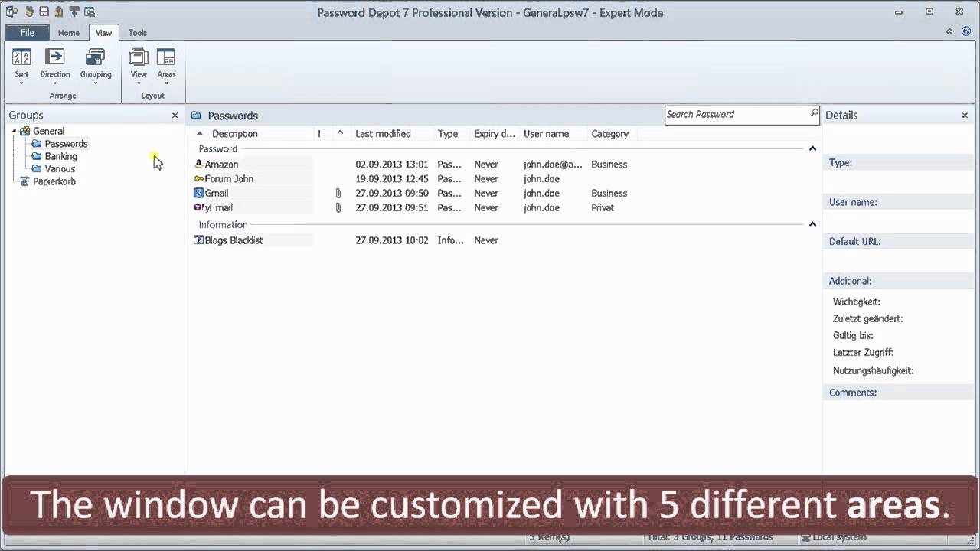
Task: Sort by the User name column
Action: 546,134
